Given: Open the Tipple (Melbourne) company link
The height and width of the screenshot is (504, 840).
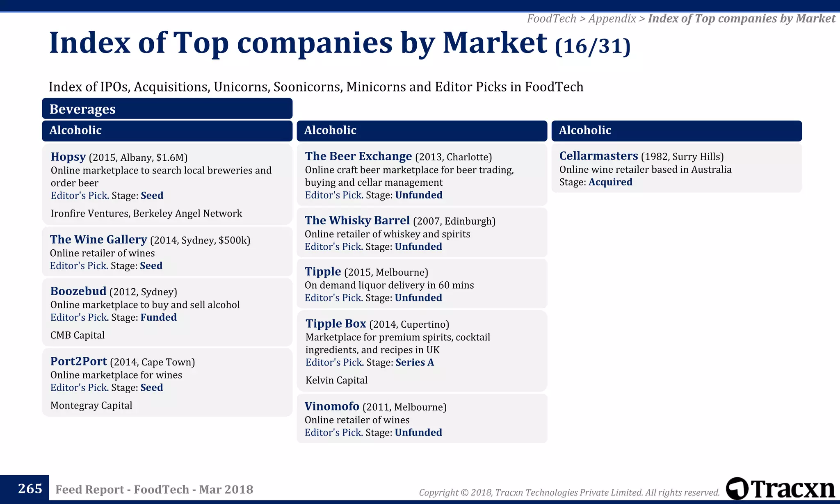Looking at the screenshot, I should click(x=323, y=272).
